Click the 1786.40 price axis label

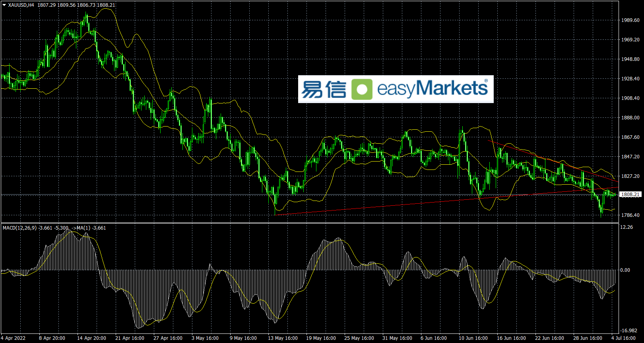click(x=630, y=215)
